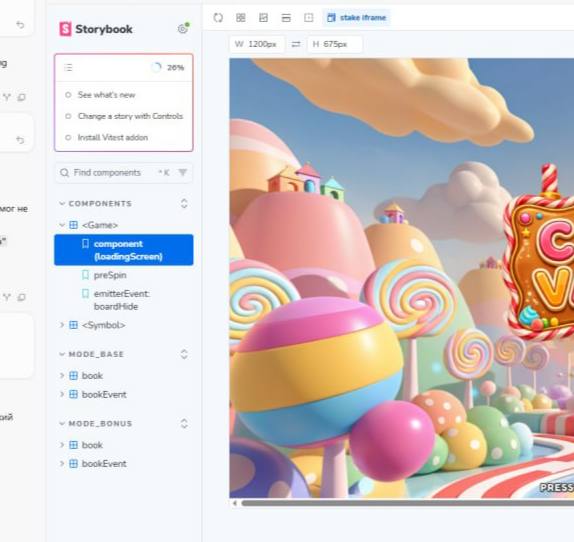Expand book under MODE_BASE

click(x=62, y=375)
